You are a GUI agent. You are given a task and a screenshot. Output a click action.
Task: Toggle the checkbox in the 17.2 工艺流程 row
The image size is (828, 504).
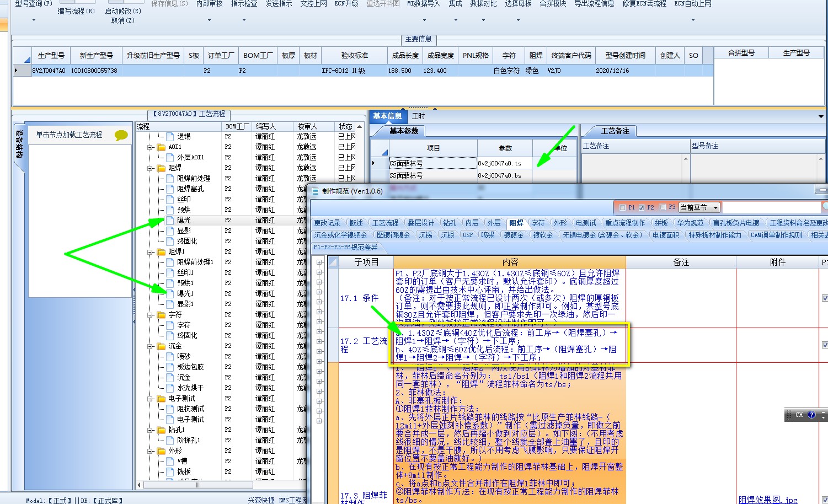(x=825, y=345)
